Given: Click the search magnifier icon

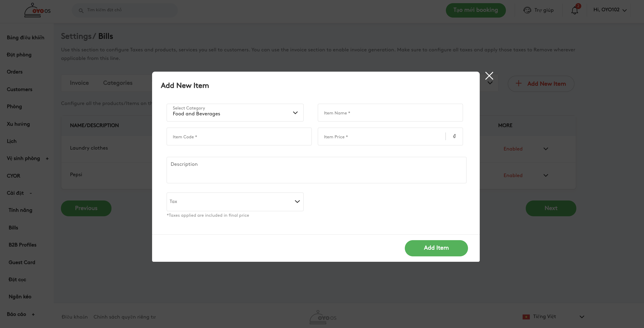Looking at the screenshot, I should [81, 11].
